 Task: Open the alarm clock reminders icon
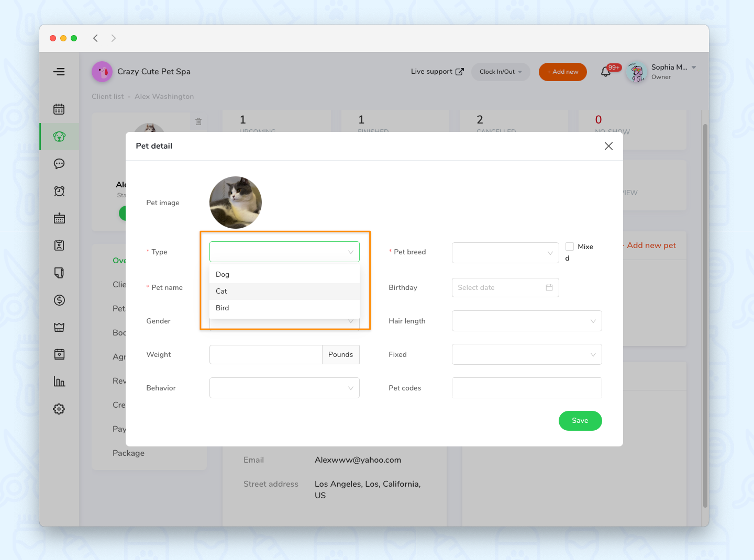pos(59,191)
